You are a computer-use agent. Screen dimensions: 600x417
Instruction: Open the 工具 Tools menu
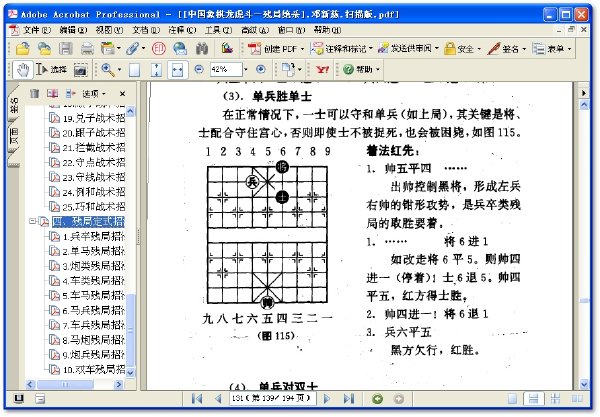point(218,30)
